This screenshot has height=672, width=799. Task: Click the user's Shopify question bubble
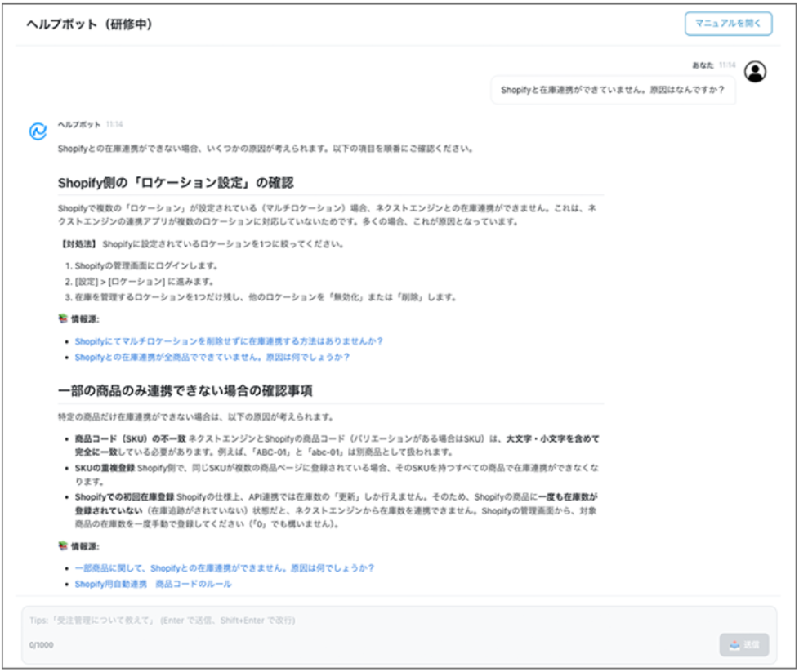tap(613, 90)
